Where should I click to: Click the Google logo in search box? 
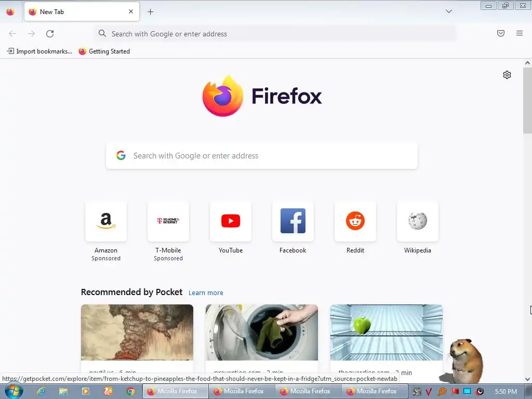tap(121, 155)
